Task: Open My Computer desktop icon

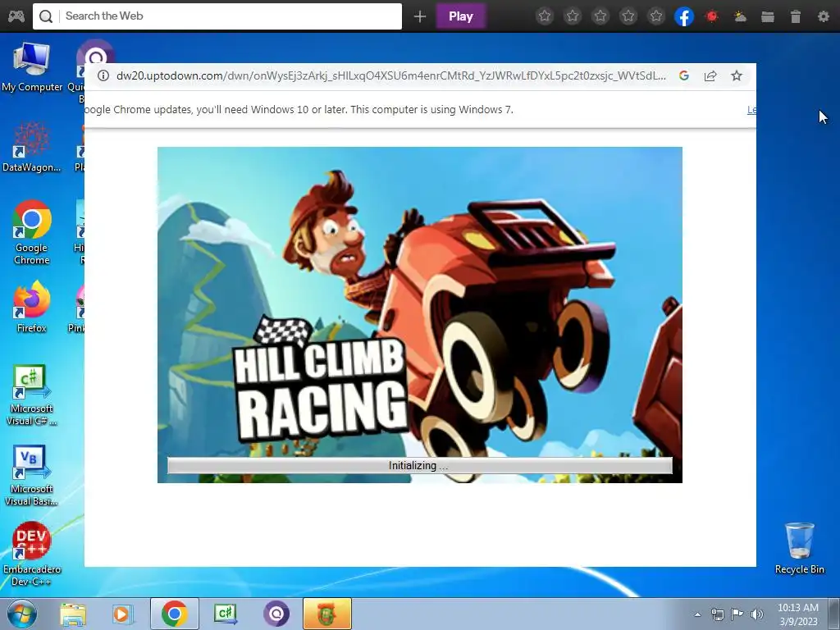Action: [x=32, y=67]
